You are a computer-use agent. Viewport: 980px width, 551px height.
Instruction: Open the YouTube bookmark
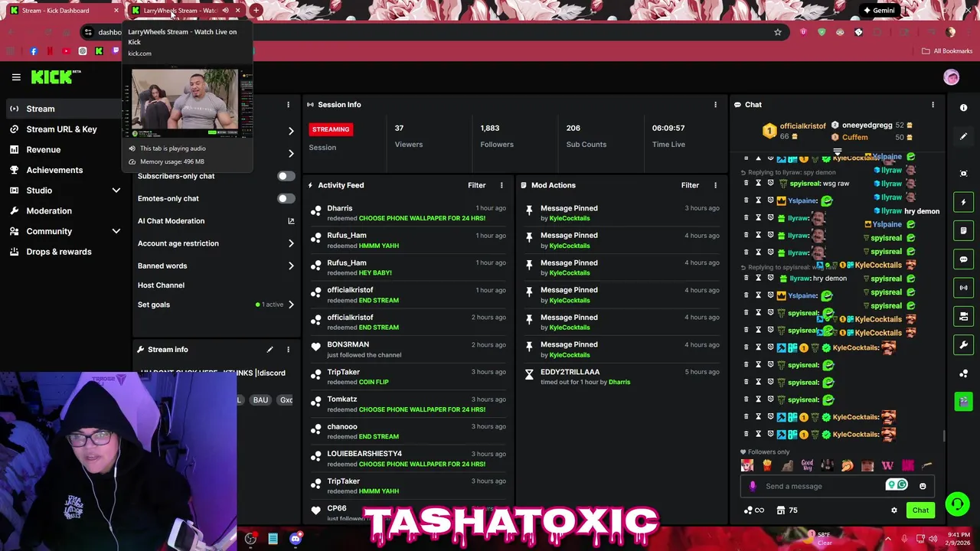[66, 51]
